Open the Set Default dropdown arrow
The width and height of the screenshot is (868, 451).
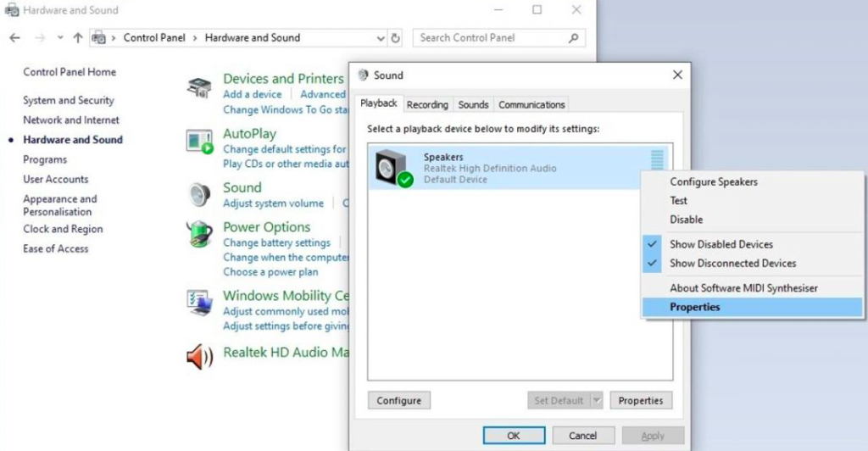pos(596,400)
